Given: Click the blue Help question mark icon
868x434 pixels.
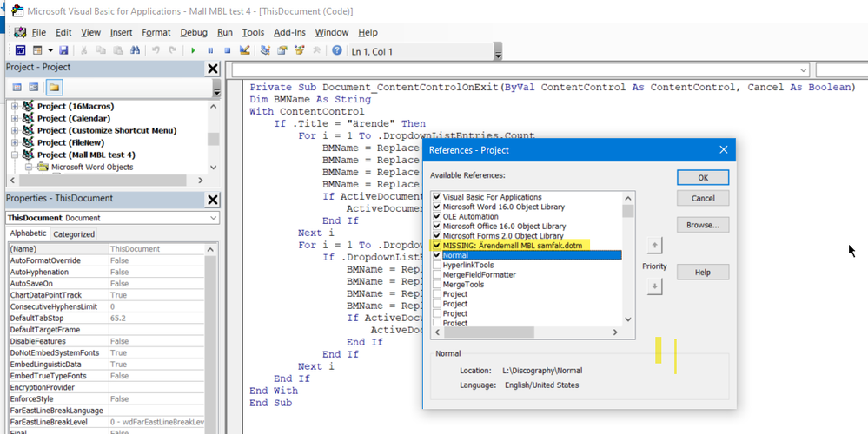Looking at the screenshot, I should [x=336, y=50].
